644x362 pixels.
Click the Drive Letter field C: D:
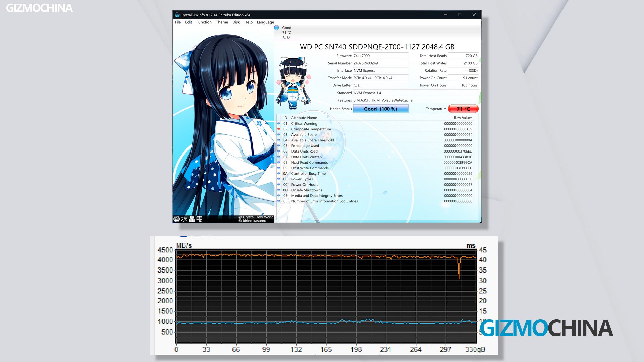tap(380, 85)
